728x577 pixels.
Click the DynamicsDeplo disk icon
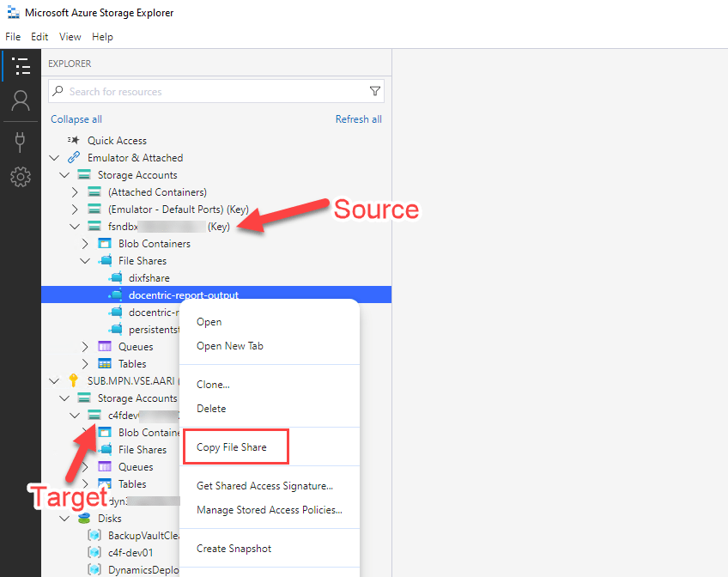click(x=94, y=569)
